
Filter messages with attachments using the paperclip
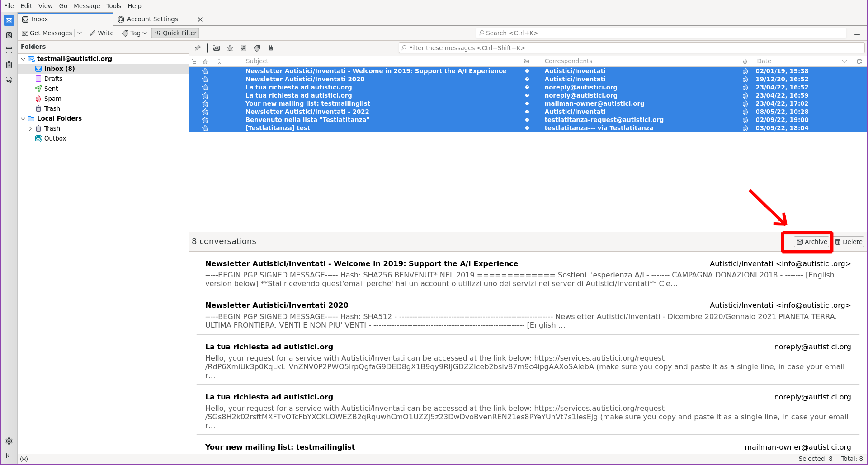(271, 48)
